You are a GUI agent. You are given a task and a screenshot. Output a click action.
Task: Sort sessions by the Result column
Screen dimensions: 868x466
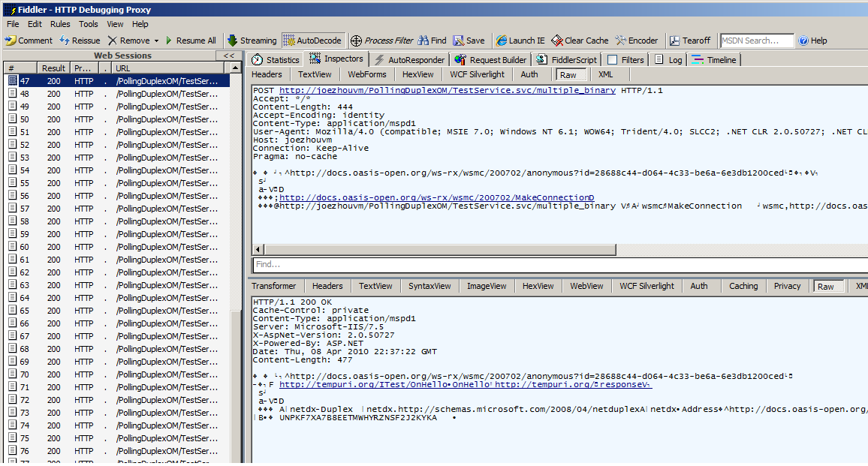(54, 68)
